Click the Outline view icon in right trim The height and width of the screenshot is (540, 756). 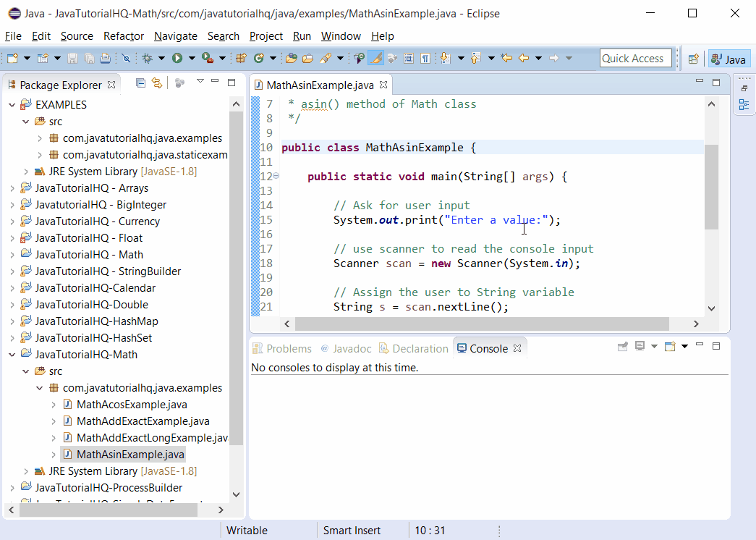tap(744, 104)
